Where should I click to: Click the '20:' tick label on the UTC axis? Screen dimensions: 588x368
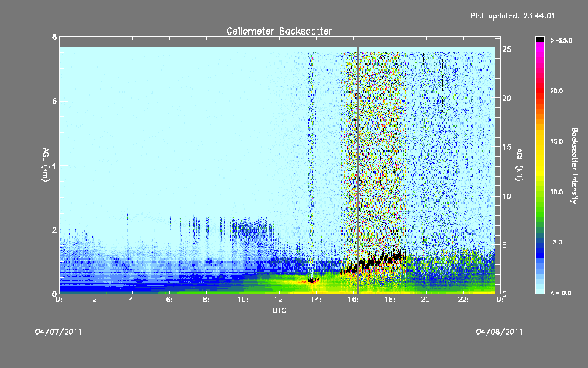pyautogui.click(x=426, y=300)
